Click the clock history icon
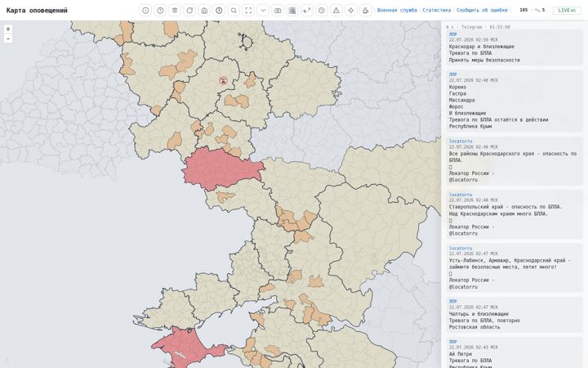The height and width of the screenshot is (368, 588). click(x=322, y=11)
